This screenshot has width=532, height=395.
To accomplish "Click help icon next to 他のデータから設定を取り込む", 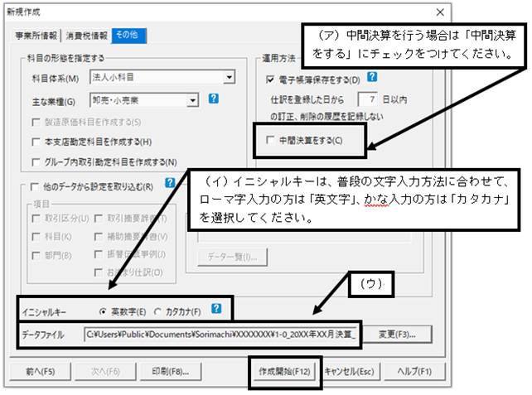I will click(170, 183).
